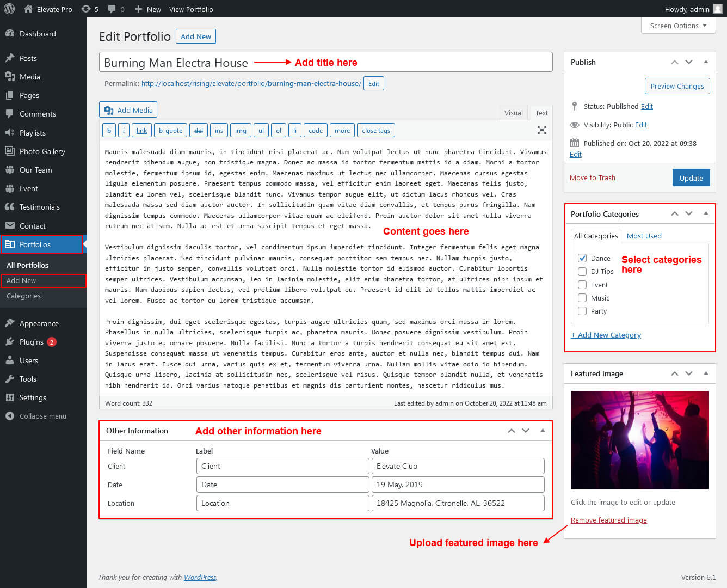Image resolution: width=727 pixels, height=588 pixels.
Task: Open Testimonials section in sidebar
Action: click(x=39, y=207)
